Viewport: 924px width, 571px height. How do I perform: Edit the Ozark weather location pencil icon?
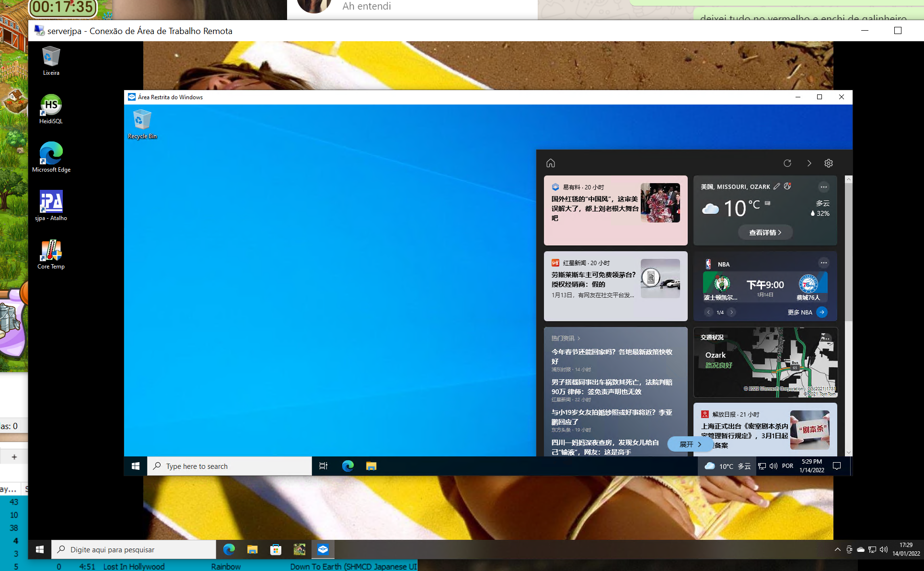coord(777,186)
